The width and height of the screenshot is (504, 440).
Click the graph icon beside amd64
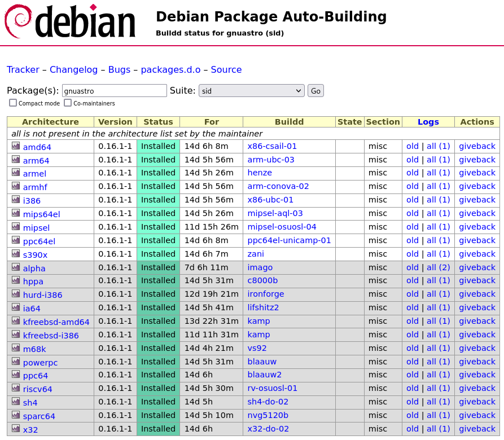(x=16, y=146)
